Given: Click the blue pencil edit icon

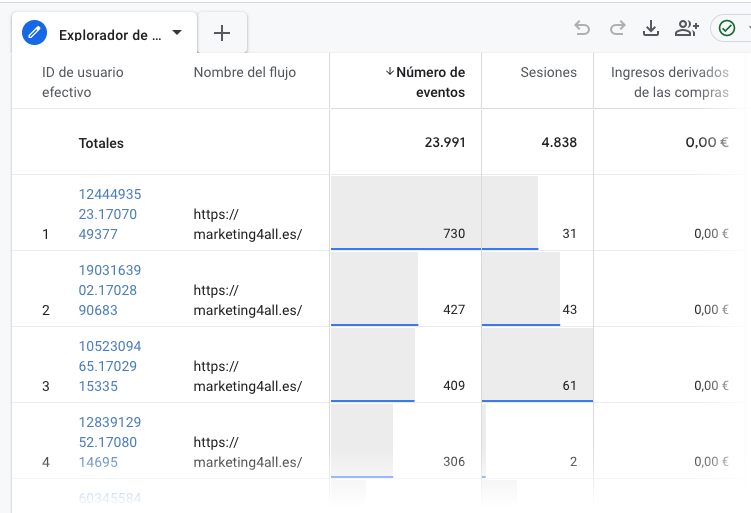Looking at the screenshot, I should [x=34, y=33].
